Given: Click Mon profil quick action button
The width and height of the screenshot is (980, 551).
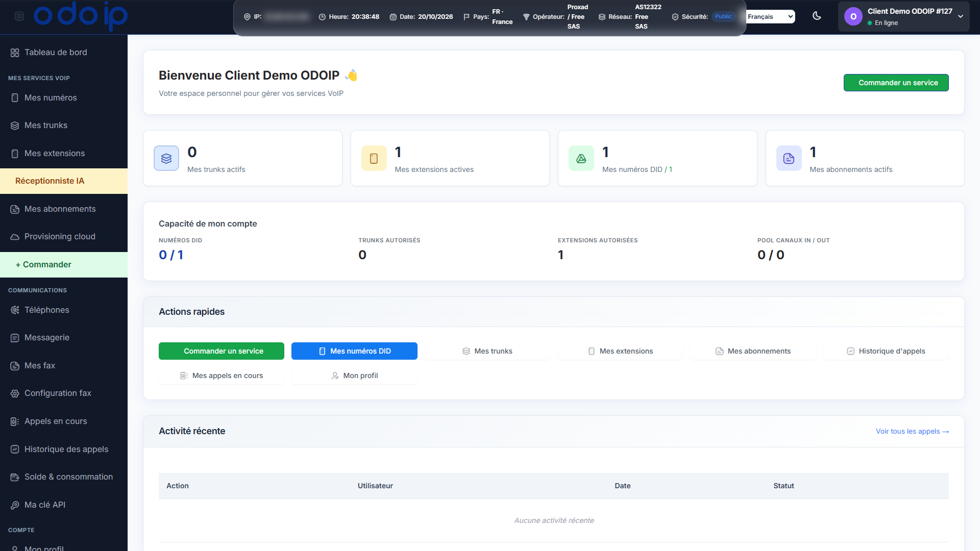Looking at the screenshot, I should pyautogui.click(x=354, y=375).
